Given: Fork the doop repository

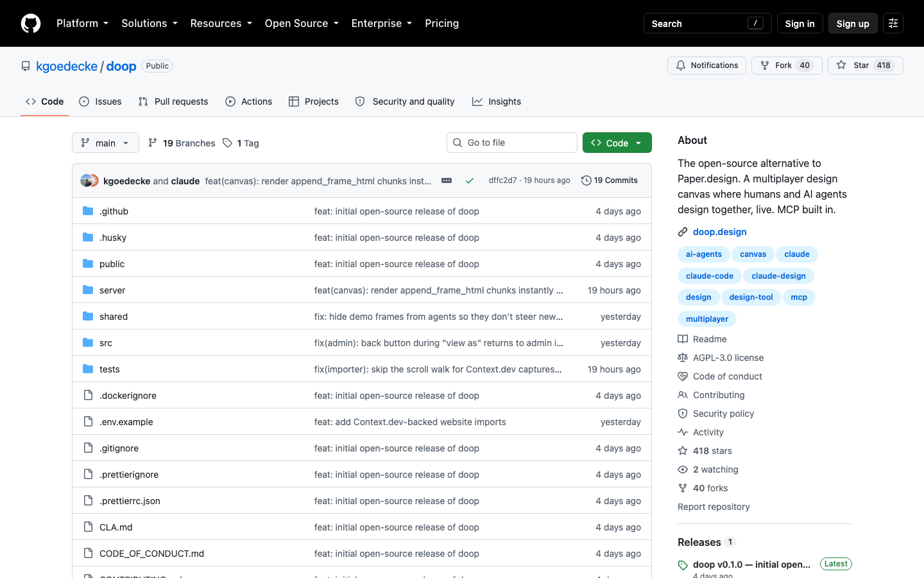Looking at the screenshot, I should 787,66.
